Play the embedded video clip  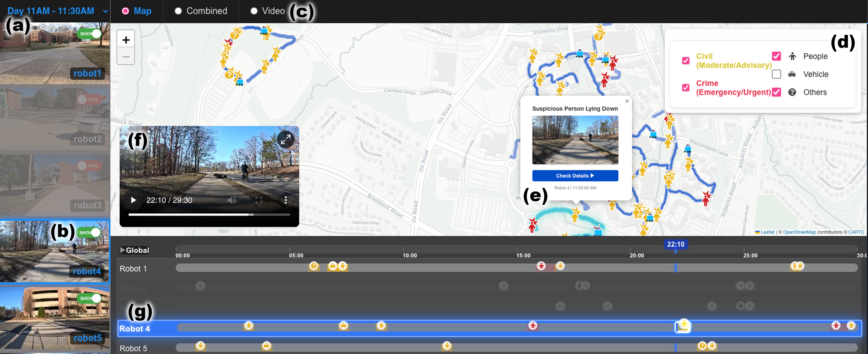(134, 200)
